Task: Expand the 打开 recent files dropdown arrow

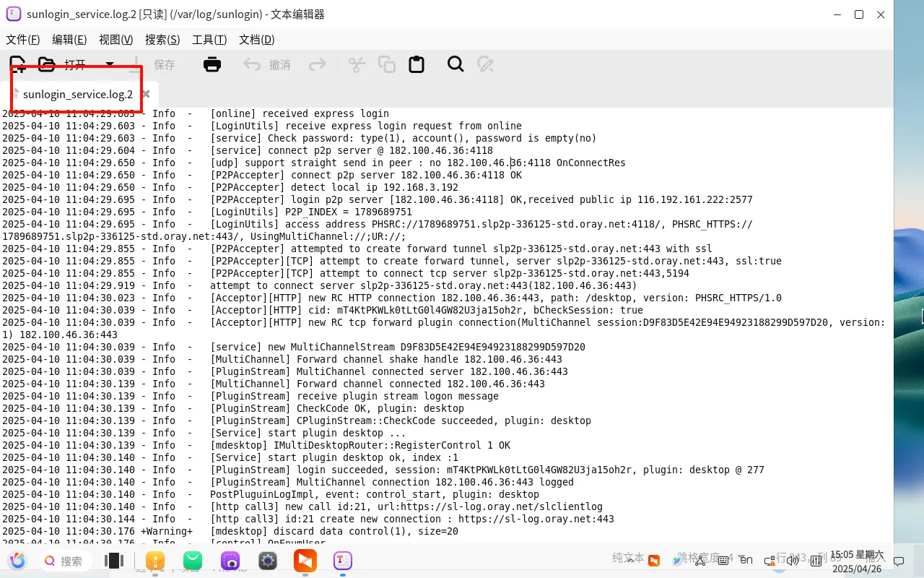Action: coord(110,64)
